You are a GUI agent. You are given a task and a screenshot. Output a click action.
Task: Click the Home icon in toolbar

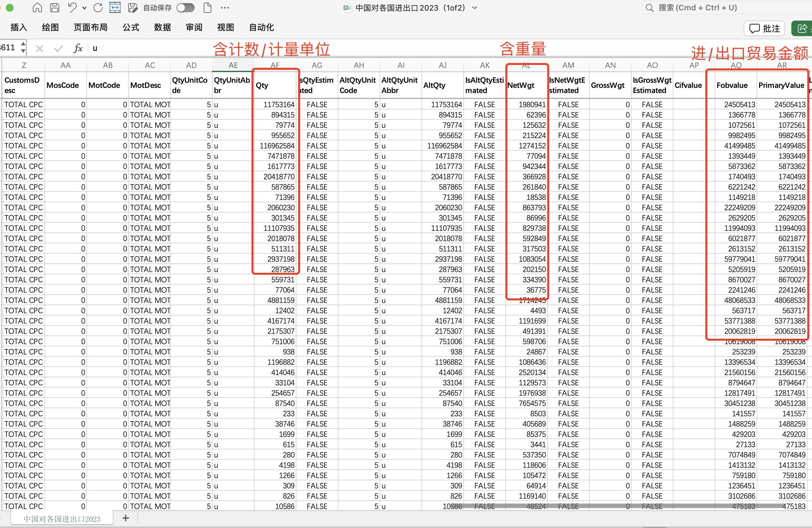click(x=37, y=7)
